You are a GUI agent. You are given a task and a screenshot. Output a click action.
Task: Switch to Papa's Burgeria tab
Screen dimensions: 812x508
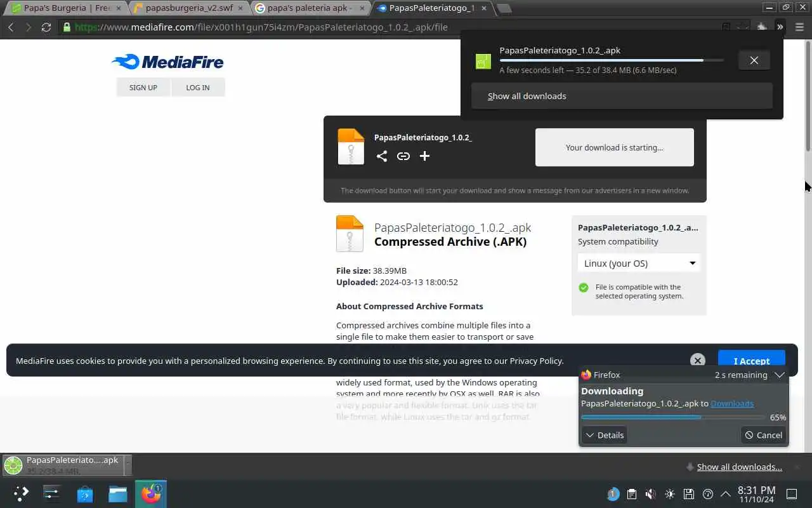pyautogui.click(x=65, y=8)
